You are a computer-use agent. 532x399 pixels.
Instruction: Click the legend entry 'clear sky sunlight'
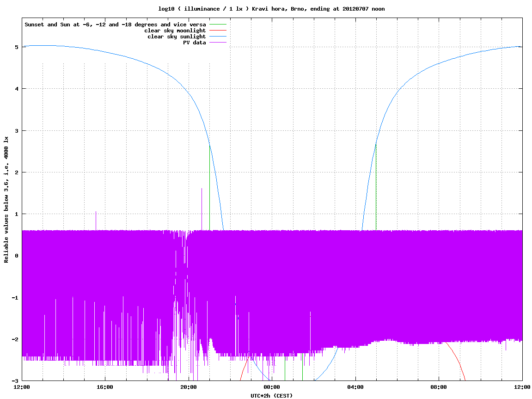[x=177, y=37]
